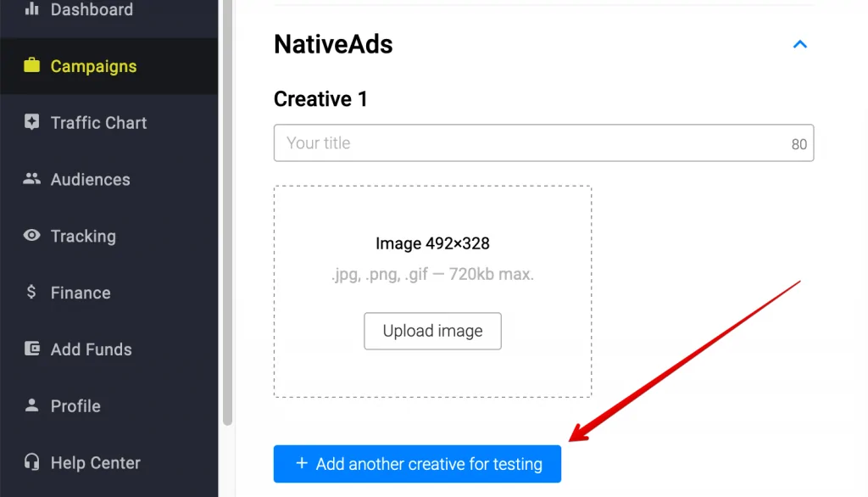The height and width of the screenshot is (497, 868).
Task: Click the NativeAds section heading
Action: [333, 45]
